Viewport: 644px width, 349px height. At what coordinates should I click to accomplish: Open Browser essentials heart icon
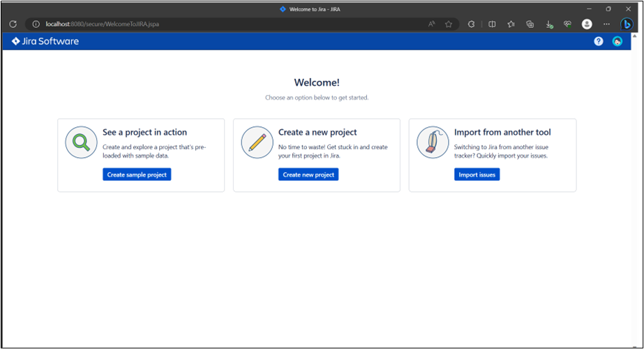567,24
